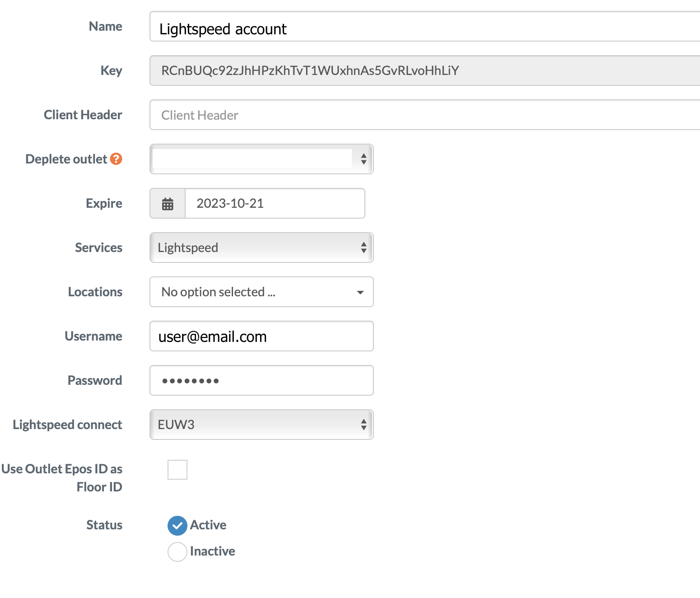
Task: Click the Lightspeed connect stepper arrows
Action: click(364, 424)
